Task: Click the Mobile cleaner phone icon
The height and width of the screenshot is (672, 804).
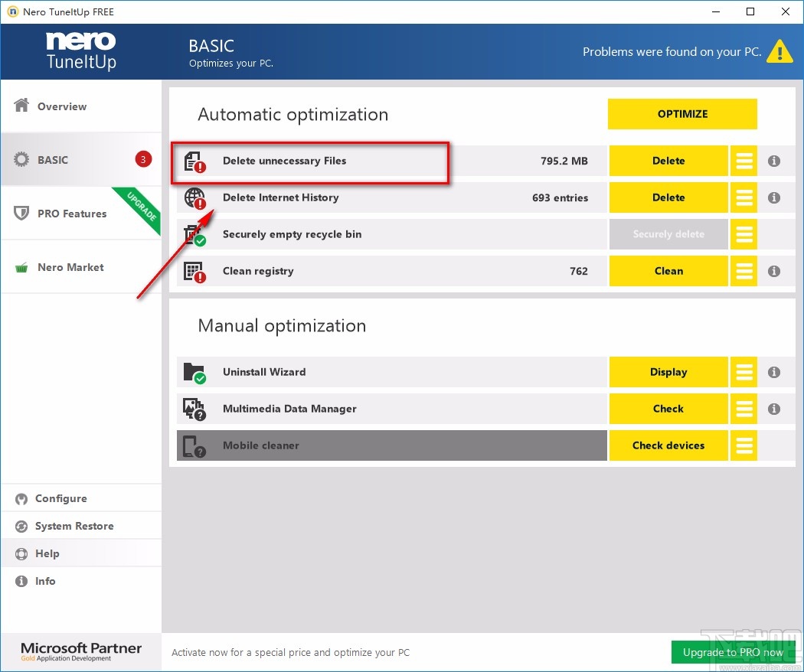Action: coord(194,446)
